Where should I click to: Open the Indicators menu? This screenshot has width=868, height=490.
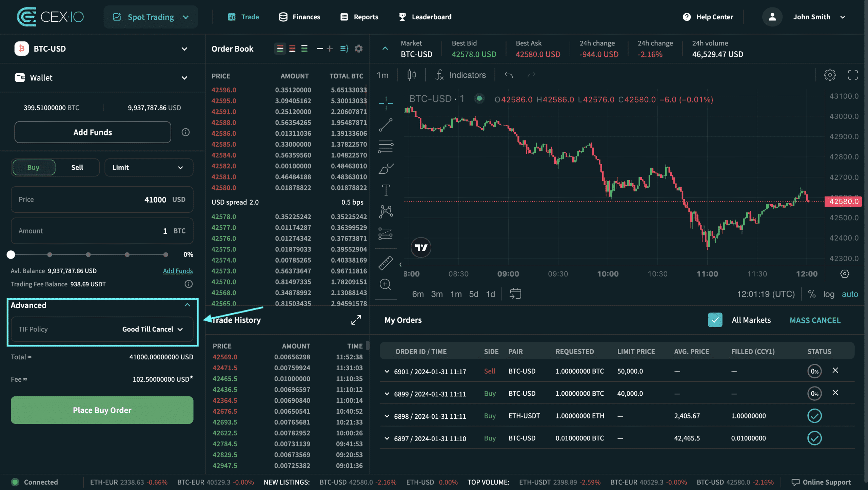tap(460, 75)
